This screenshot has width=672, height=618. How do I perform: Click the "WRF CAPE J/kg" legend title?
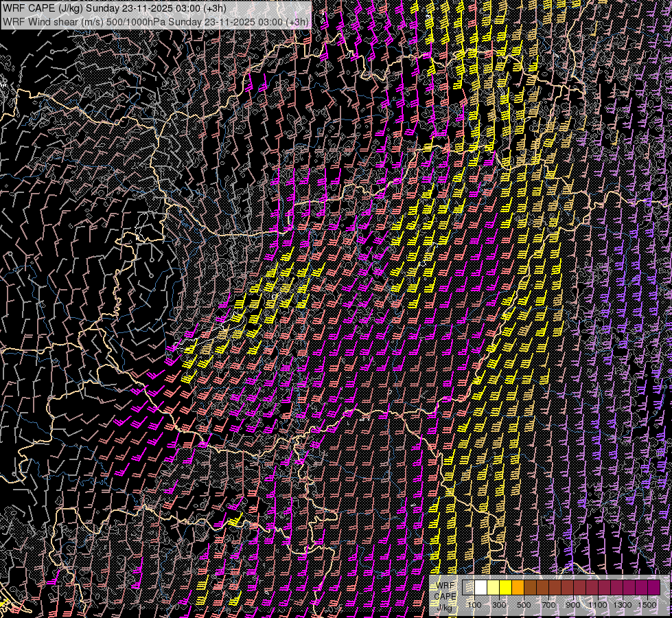point(445,596)
